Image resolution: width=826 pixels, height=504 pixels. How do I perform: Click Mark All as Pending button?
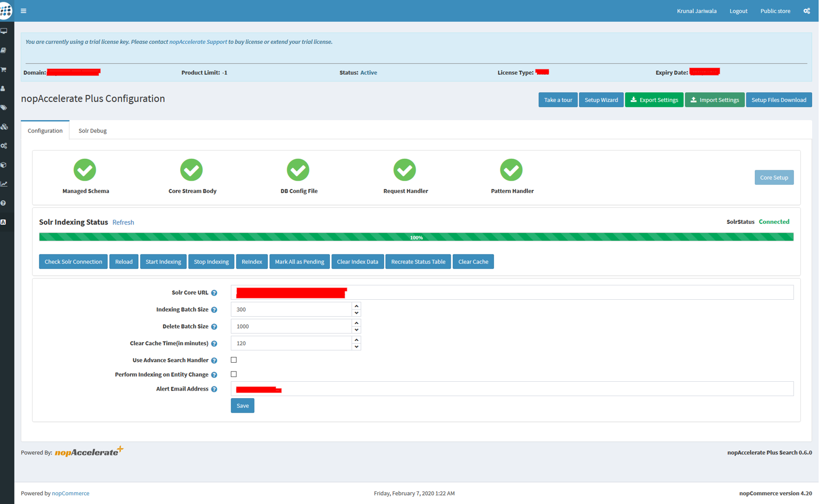(299, 262)
